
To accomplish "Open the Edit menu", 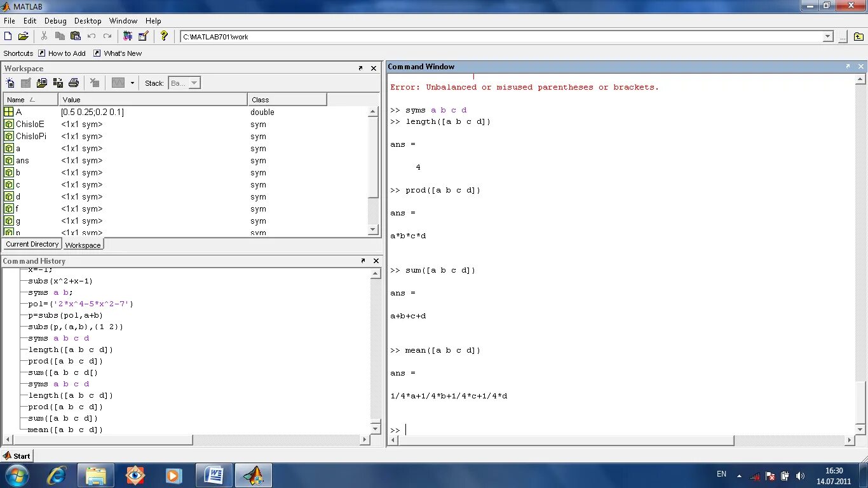I will (30, 21).
